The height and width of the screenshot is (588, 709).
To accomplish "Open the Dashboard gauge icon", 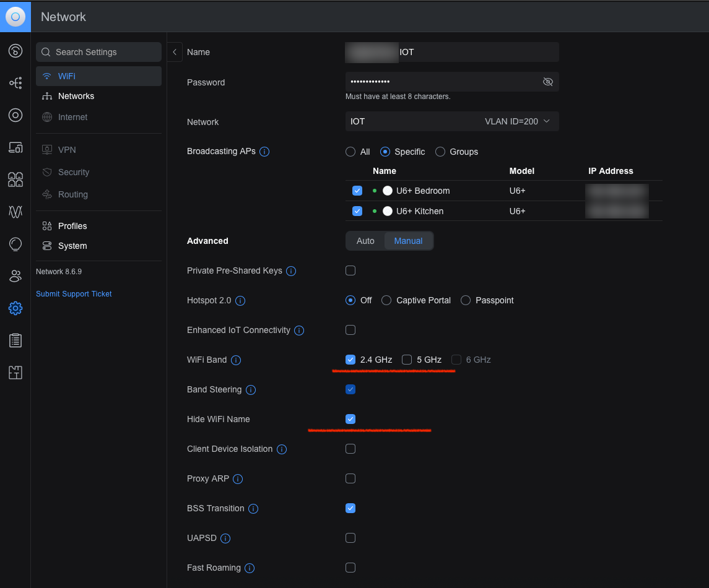I will [15, 51].
